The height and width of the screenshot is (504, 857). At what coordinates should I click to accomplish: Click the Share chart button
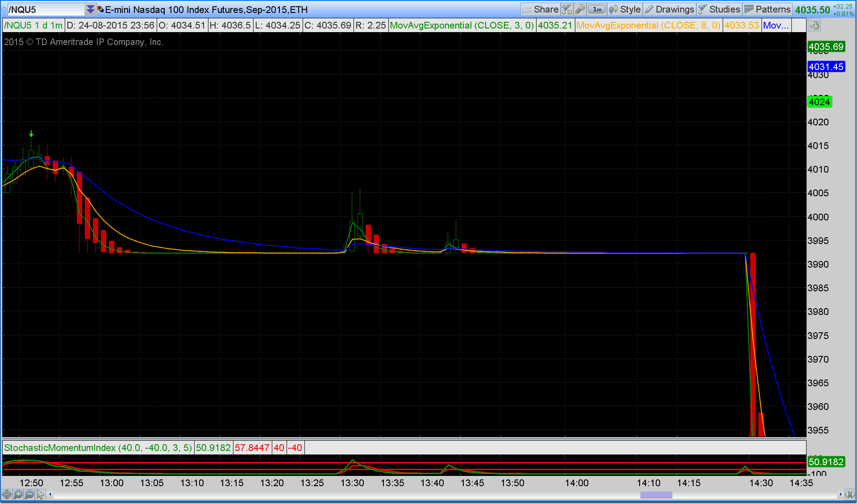pos(541,9)
